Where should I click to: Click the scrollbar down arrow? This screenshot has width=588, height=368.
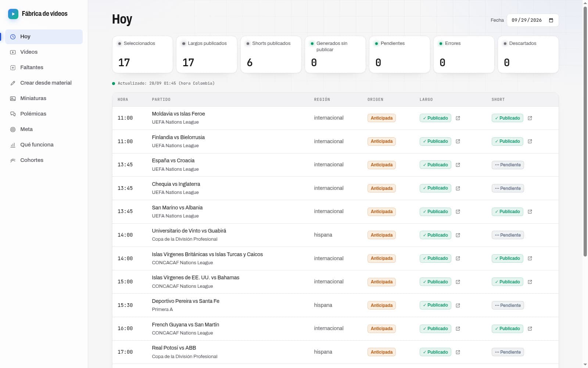(x=585, y=365)
